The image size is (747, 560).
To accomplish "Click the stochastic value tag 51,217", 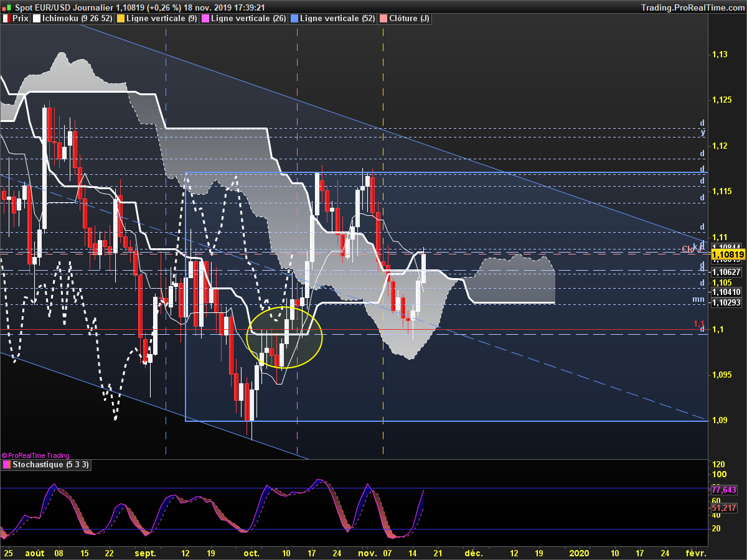I will [724, 508].
